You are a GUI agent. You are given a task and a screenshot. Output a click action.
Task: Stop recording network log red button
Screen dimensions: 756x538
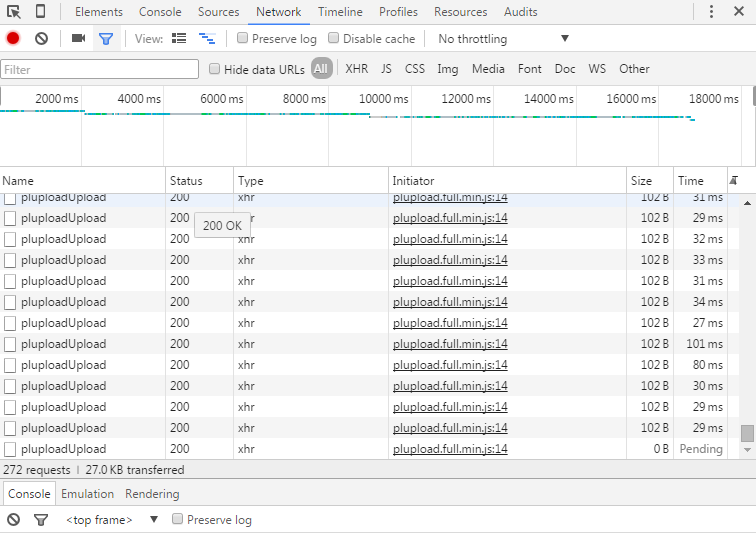click(x=13, y=39)
